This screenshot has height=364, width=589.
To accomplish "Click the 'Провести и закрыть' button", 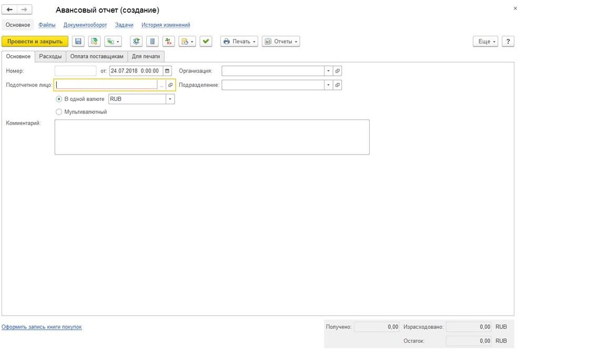I will pyautogui.click(x=35, y=42).
